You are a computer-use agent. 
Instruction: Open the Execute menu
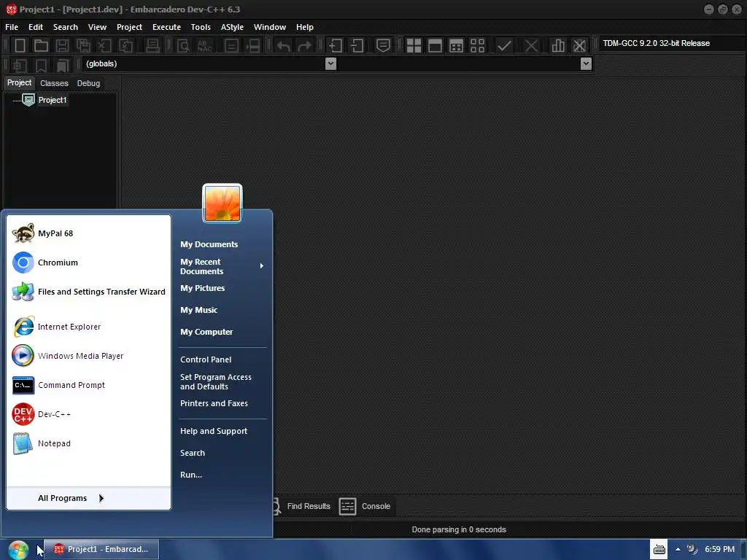pos(166,27)
